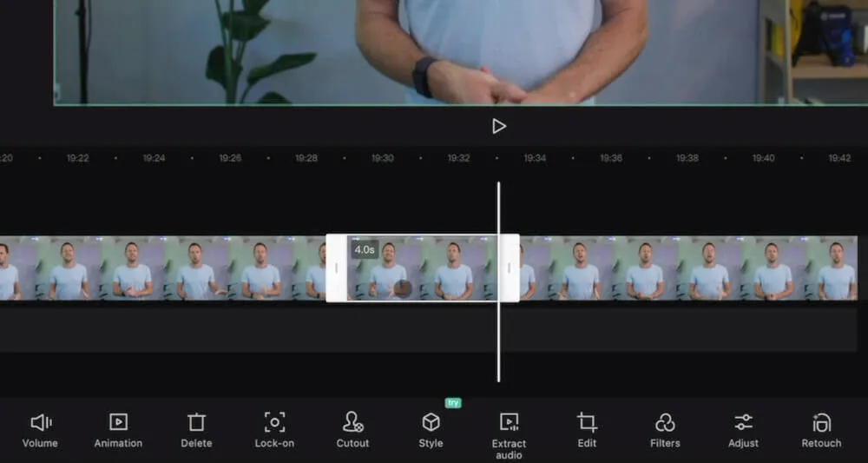The width and height of the screenshot is (868, 463).
Task: Click the 19:38 mark on the timeline ruler
Action: coord(687,158)
